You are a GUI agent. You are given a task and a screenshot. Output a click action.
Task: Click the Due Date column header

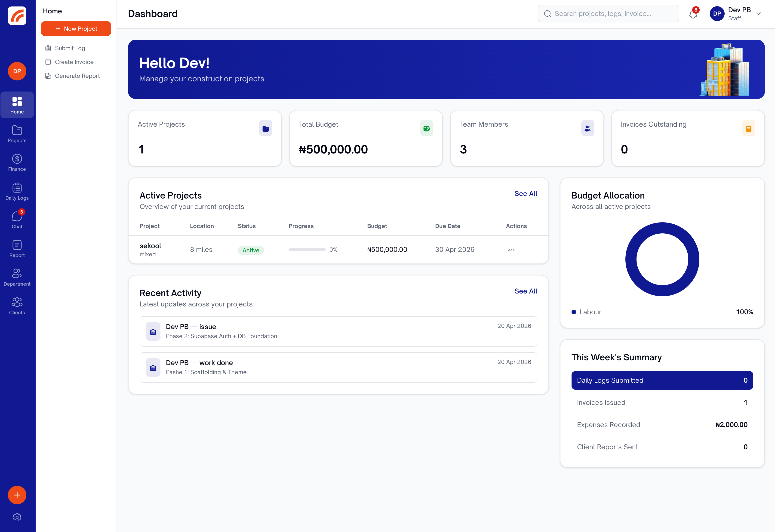click(448, 226)
